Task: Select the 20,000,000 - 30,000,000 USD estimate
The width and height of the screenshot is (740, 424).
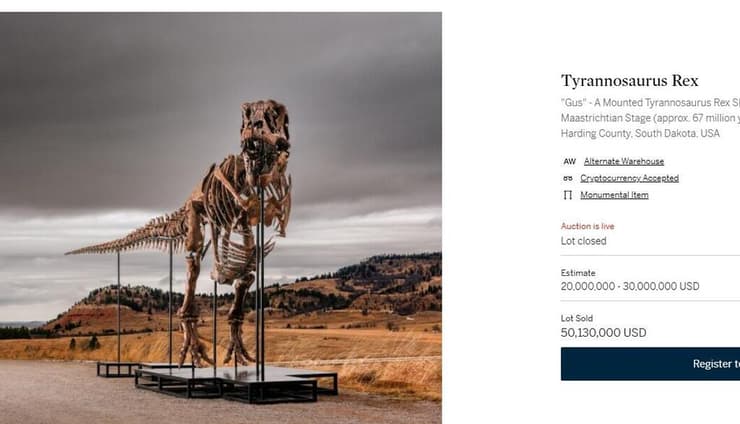Action: (x=630, y=286)
